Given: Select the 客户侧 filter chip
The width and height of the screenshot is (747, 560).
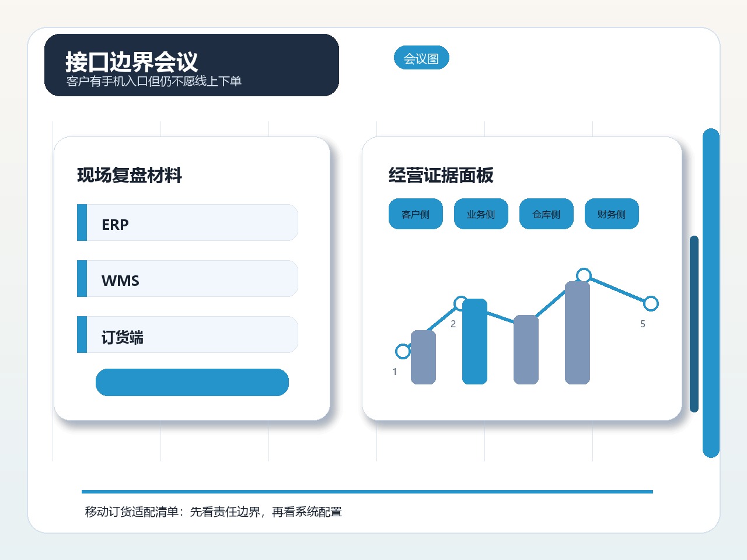Looking at the screenshot, I should point(416,214).
